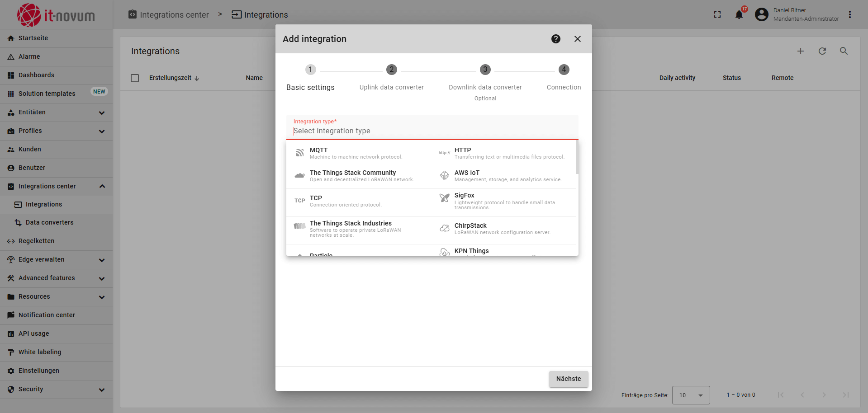Click the Nächste button
The height and width of the screenshot is (413, 868).
pyautogui.click(x=568, y=379)
